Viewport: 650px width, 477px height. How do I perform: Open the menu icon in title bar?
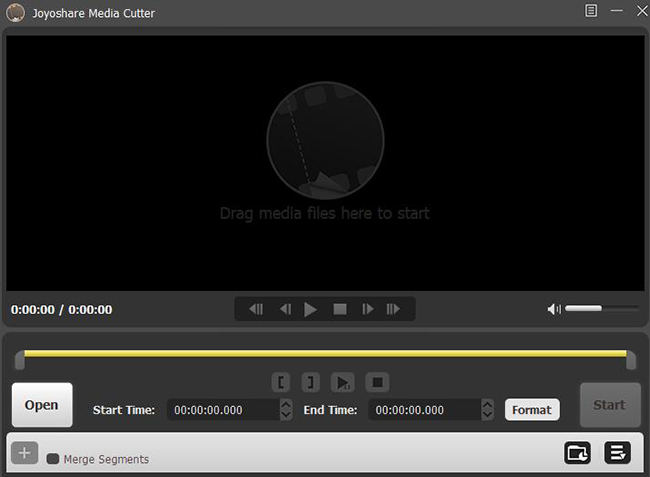591,10
